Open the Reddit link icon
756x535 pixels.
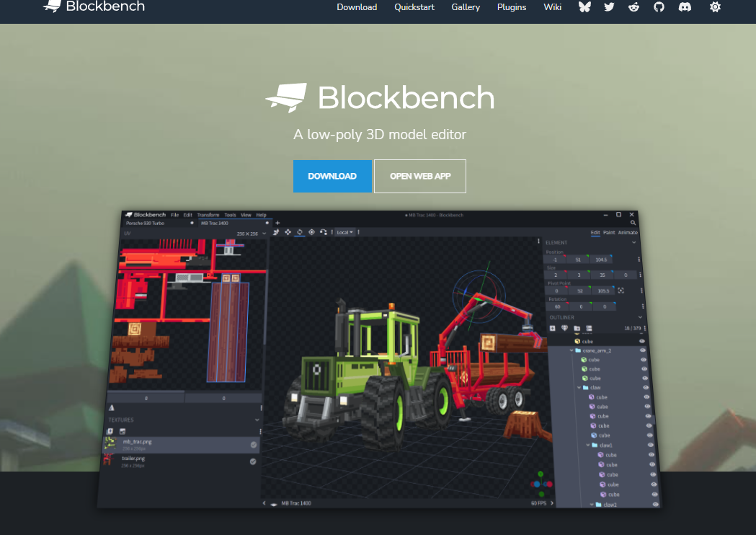(634, 7)
